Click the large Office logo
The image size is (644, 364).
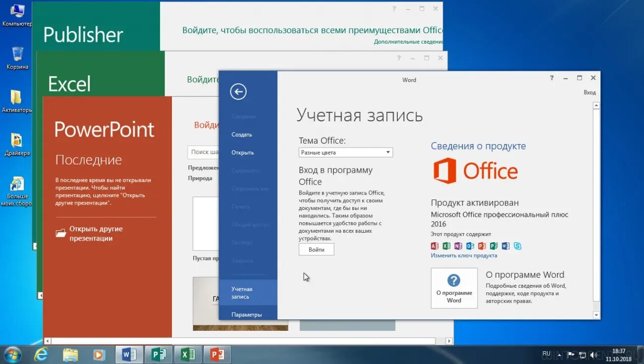(x=476, y=171)
